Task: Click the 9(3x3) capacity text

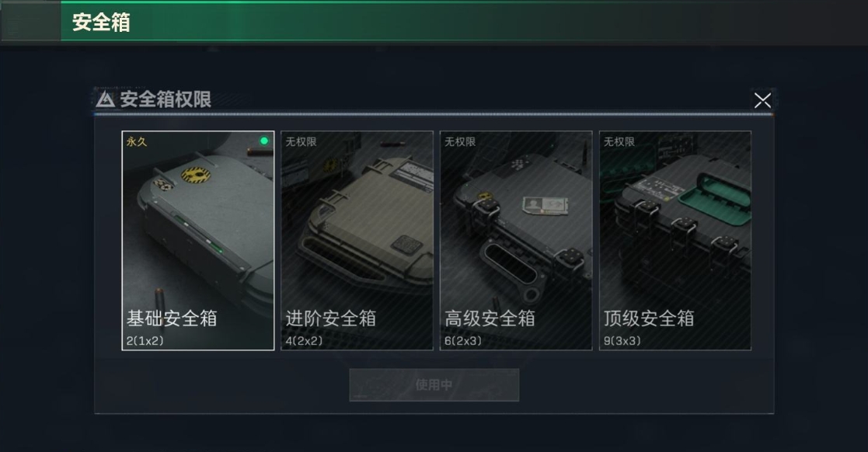Action: 622,341
